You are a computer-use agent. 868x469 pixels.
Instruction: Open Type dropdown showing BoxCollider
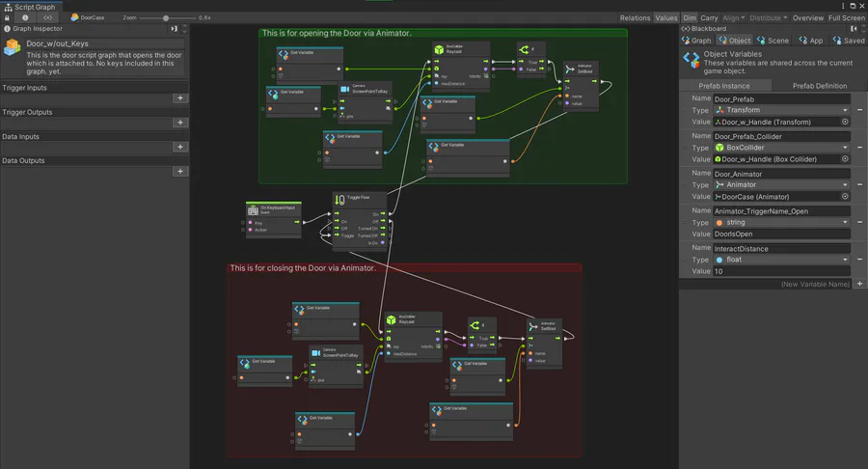pyautogui.click(x=781, y=148)
